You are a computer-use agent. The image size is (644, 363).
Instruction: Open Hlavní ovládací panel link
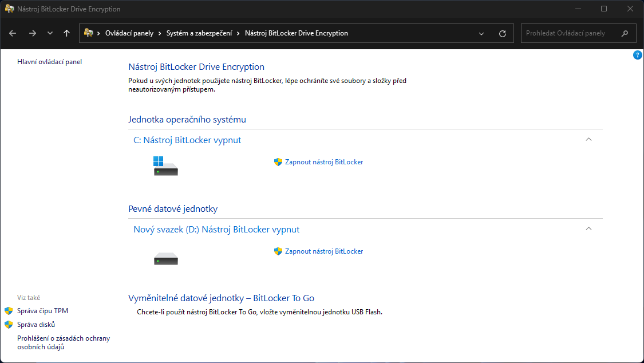pos(49,62)
